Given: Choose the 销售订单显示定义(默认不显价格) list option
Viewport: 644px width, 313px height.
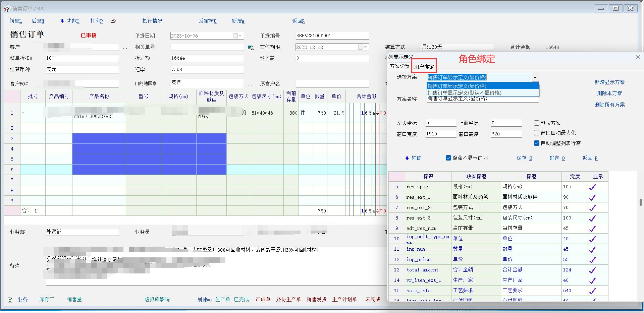Looking at the screenshot, I should point(465,93).
